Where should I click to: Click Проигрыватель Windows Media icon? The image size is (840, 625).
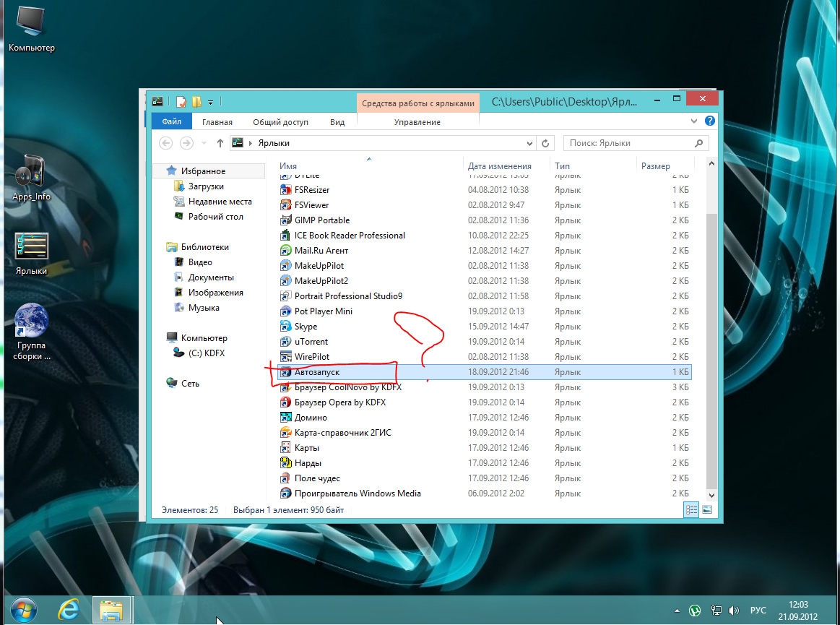[x=286, y=493]
